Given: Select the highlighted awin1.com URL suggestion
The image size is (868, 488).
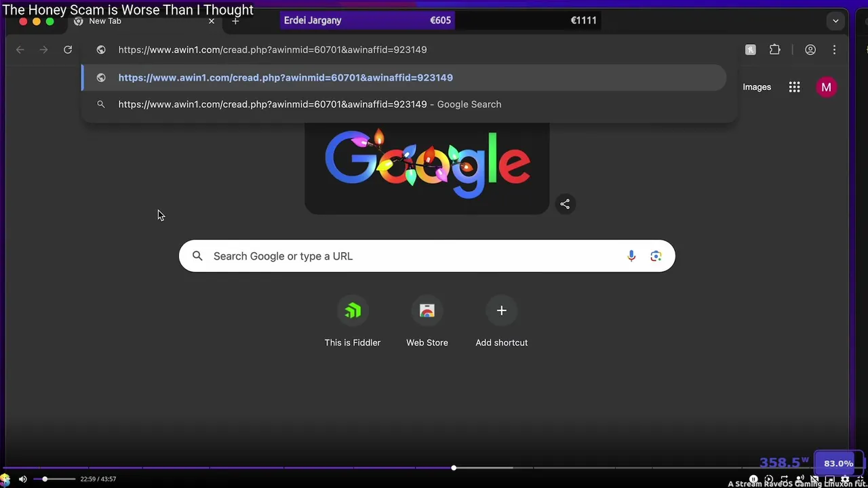Looking at the screenshot, I should click(x=403, y=77).
